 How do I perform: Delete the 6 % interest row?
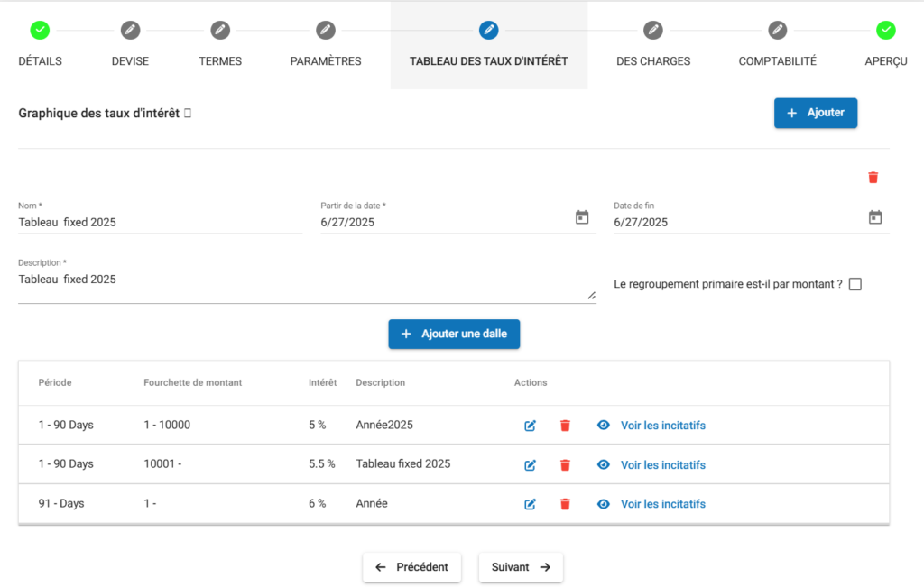click(565, 504)
